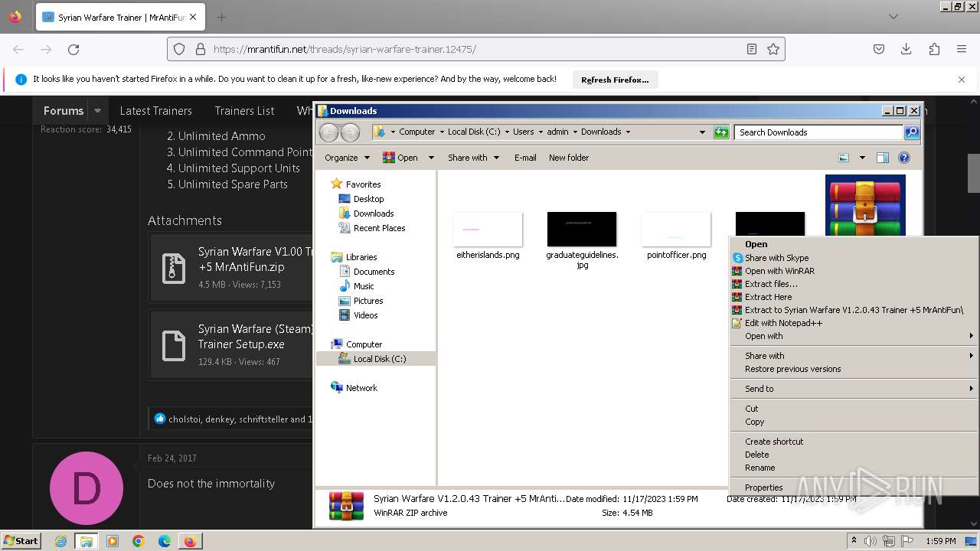The width and height of the screenshot is (980, 551).
Task: Click the user avatar letter D
Action: 87,488
